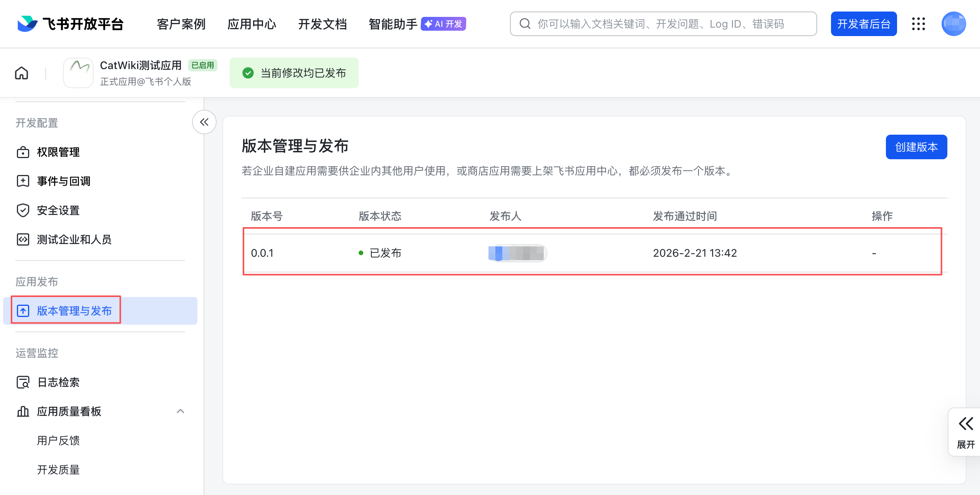Switch to 应用中心 in the top navigation
Viewport: 980px width, 495px height.
[252, 24]
